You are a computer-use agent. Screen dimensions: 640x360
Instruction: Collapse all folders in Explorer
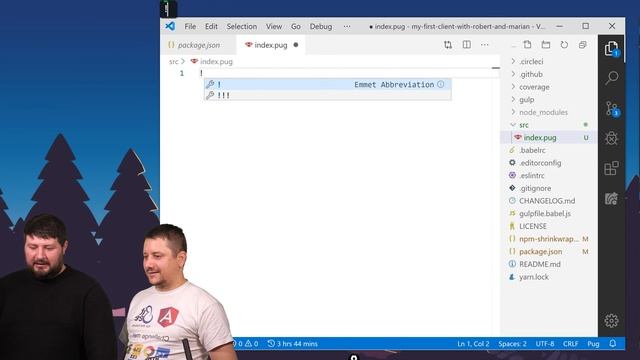tap(582, 44)
